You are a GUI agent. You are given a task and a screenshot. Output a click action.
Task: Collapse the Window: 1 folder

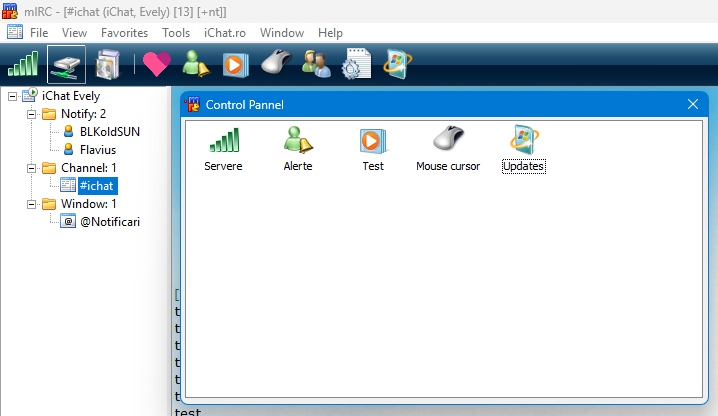(32, 204)
